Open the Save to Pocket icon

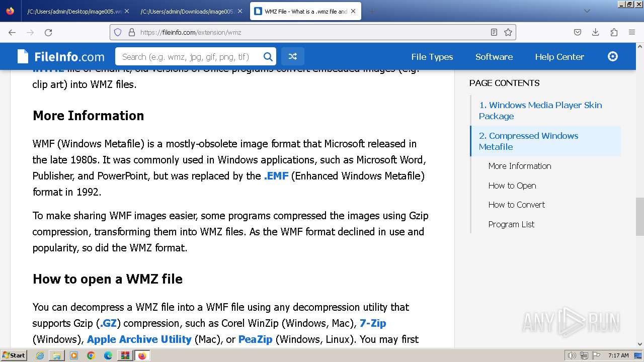(x=578, y=32)
